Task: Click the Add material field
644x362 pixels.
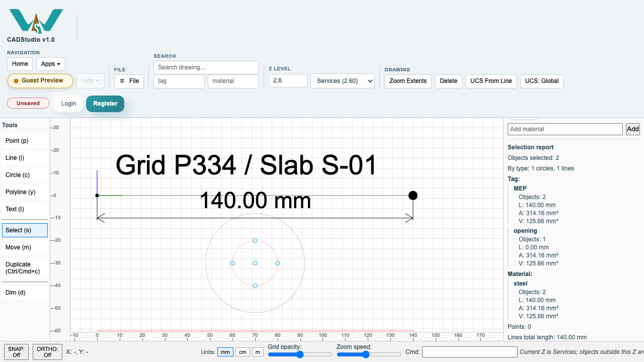Action: 565,129
